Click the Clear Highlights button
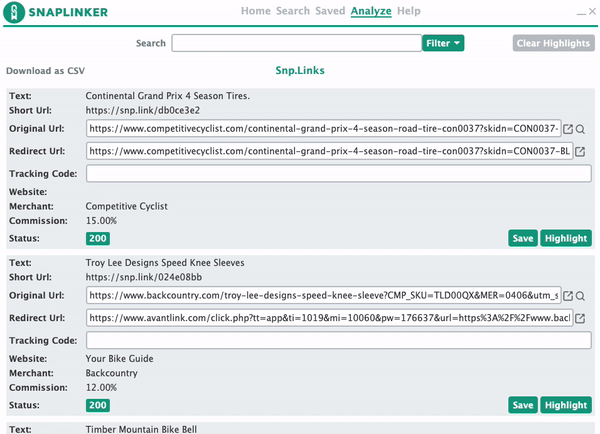 (x=553, y=43)
